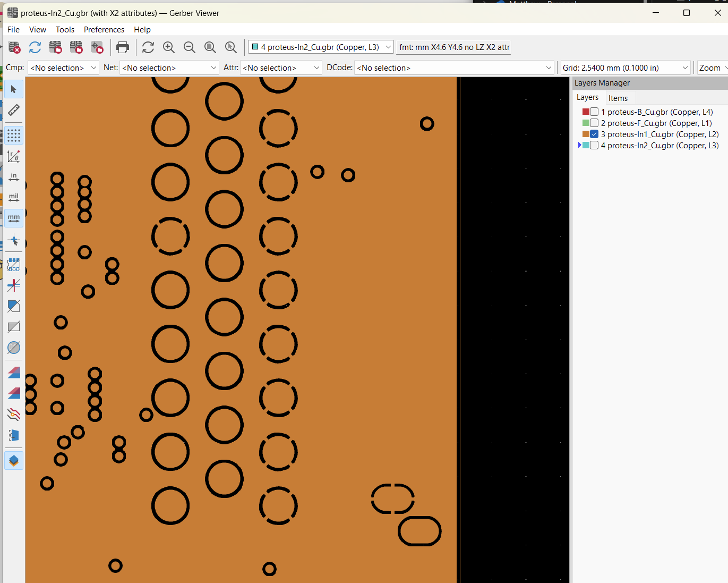728x583 pixels.
Task: Select the ruler Measure tool
Action: pyautogui.click(x=14, y=110)
